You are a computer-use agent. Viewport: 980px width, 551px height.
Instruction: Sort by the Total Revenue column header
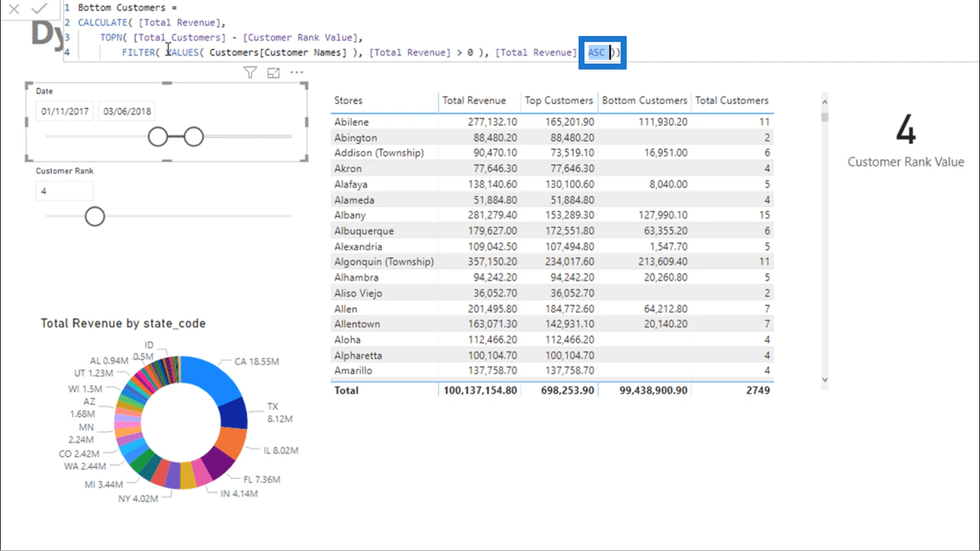(474, 100)
